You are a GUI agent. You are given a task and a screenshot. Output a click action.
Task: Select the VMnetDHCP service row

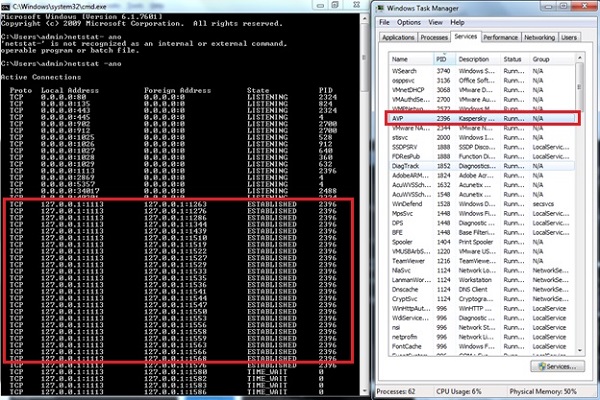[x=482, y=90]
